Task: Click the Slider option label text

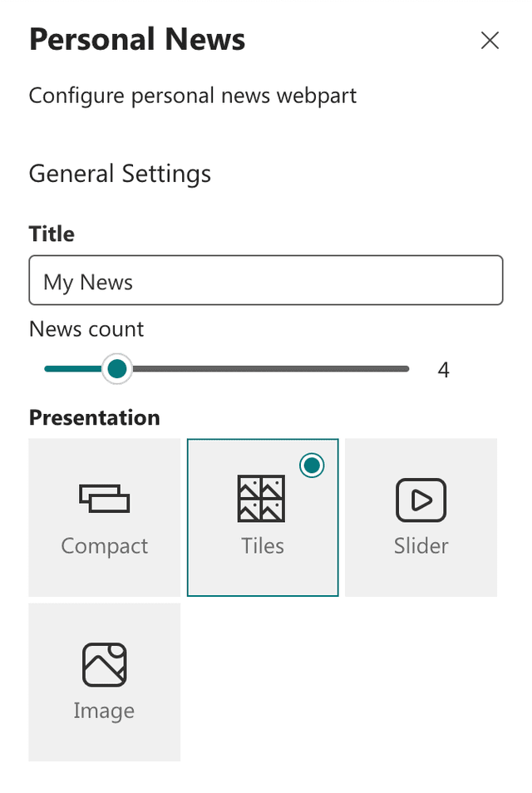Action: point(421,546)
